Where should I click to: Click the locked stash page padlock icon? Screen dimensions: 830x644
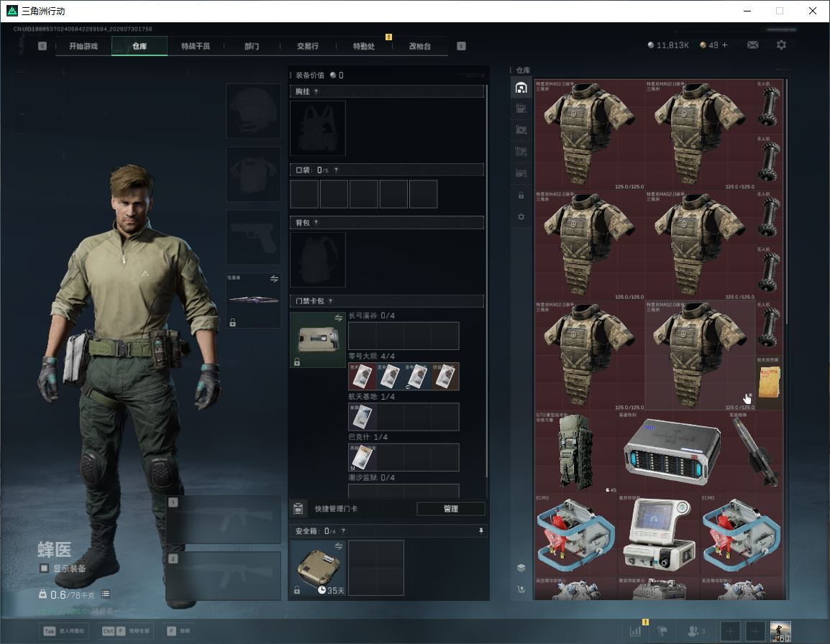coord(521,195)
